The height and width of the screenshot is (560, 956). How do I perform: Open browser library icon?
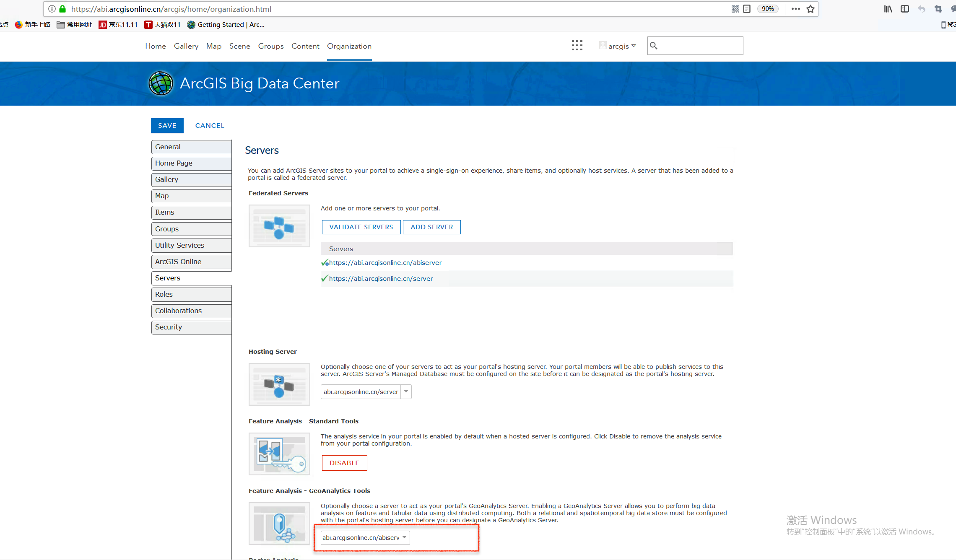[888, 9]
